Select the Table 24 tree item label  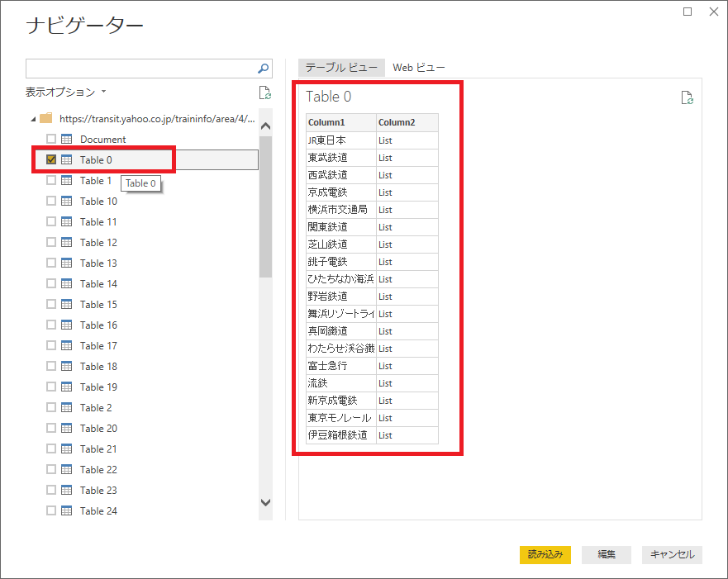[x=98, y=510]
